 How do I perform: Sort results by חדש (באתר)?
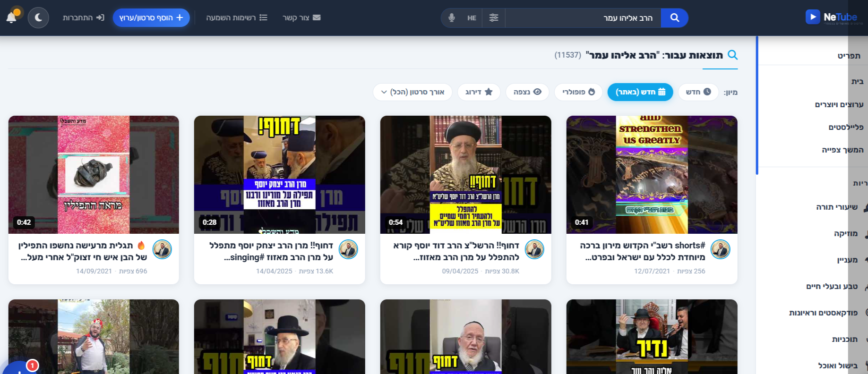pos(641,92)
